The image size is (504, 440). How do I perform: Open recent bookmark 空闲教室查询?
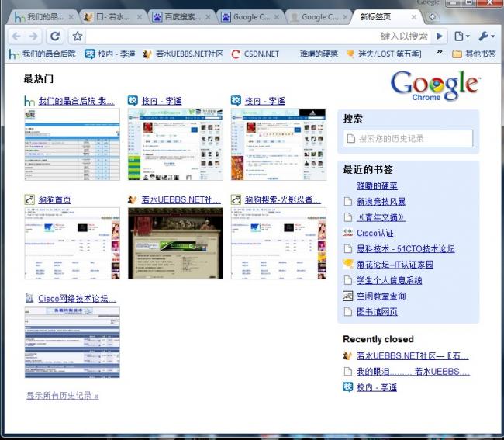[x=381, y=296]
